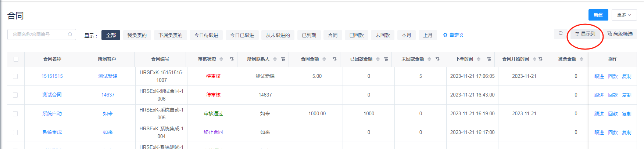
Task: Toggle the select-all header checkbox
Action: [x=16, y=59]
